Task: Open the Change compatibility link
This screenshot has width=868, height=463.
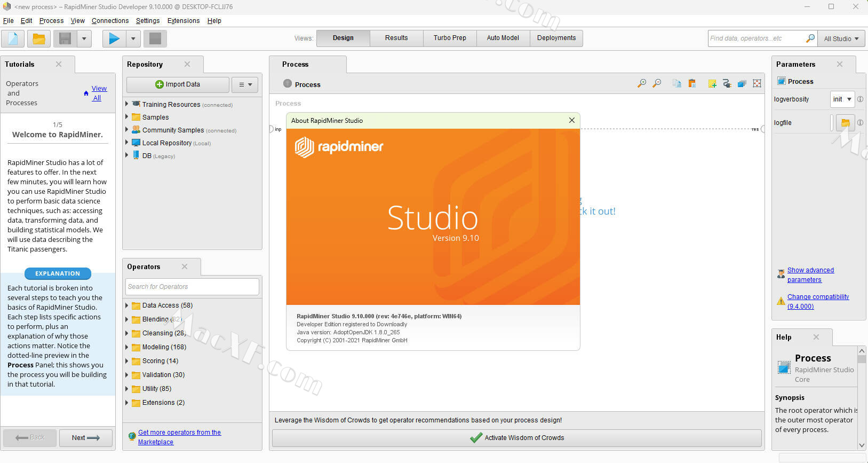Action: tap(818, 302)
